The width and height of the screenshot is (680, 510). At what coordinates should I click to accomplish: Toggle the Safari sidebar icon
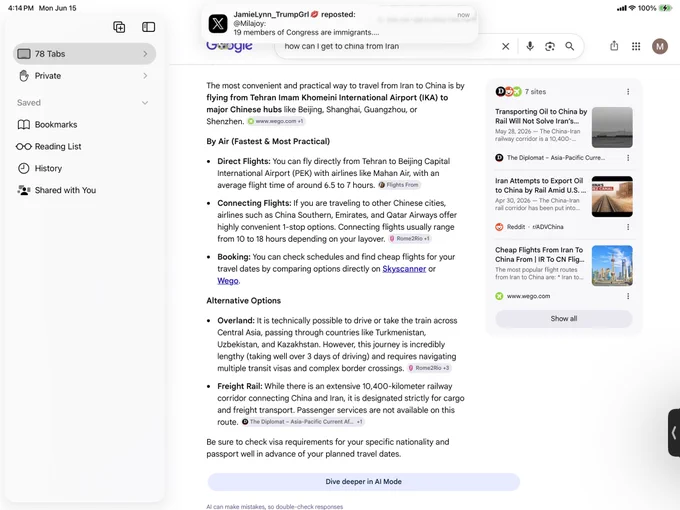pyautogui.click(x=148, y=27)
